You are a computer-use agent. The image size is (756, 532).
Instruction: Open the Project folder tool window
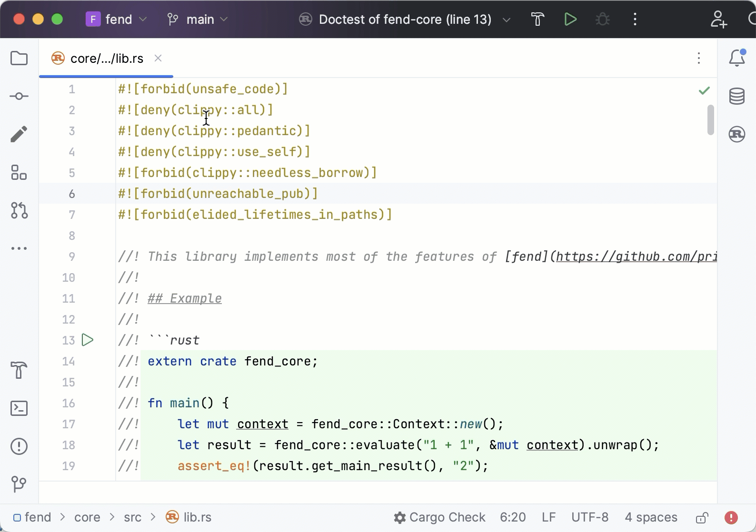19,59
